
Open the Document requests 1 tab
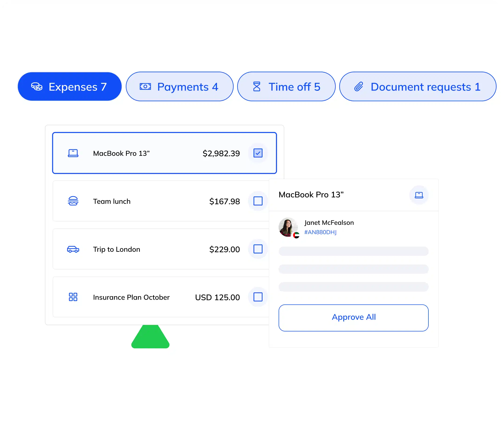[x=417, y=86]
